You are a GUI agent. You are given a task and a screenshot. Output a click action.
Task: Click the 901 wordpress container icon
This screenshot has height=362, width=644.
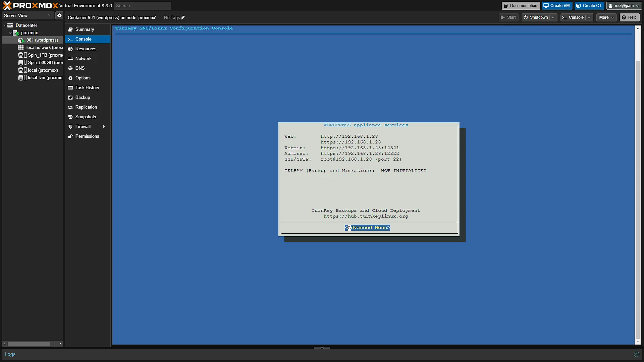(21, 40)
